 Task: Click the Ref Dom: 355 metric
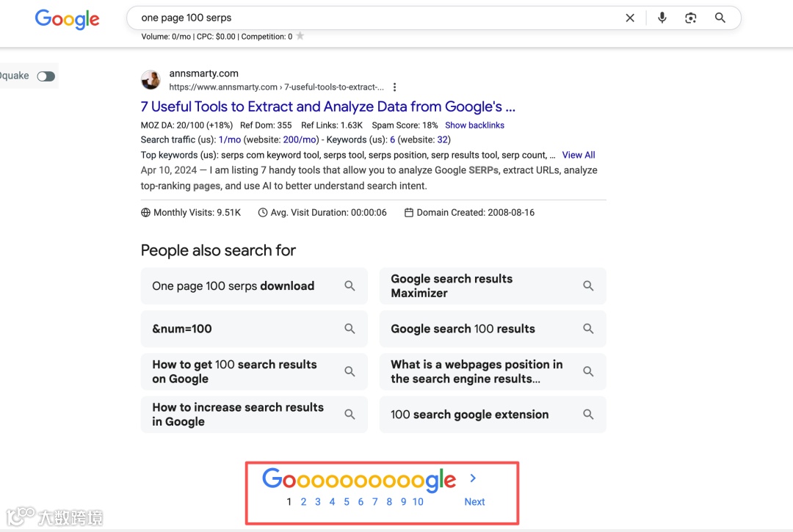266,125
